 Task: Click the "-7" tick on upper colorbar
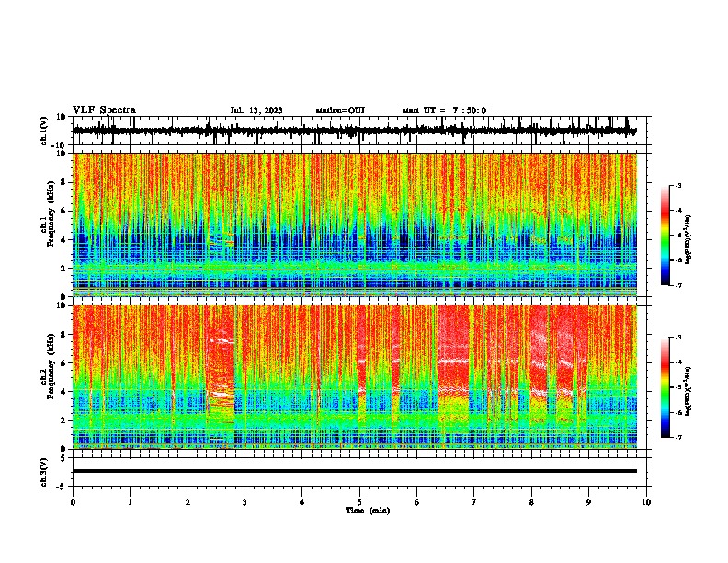(677, 286)
